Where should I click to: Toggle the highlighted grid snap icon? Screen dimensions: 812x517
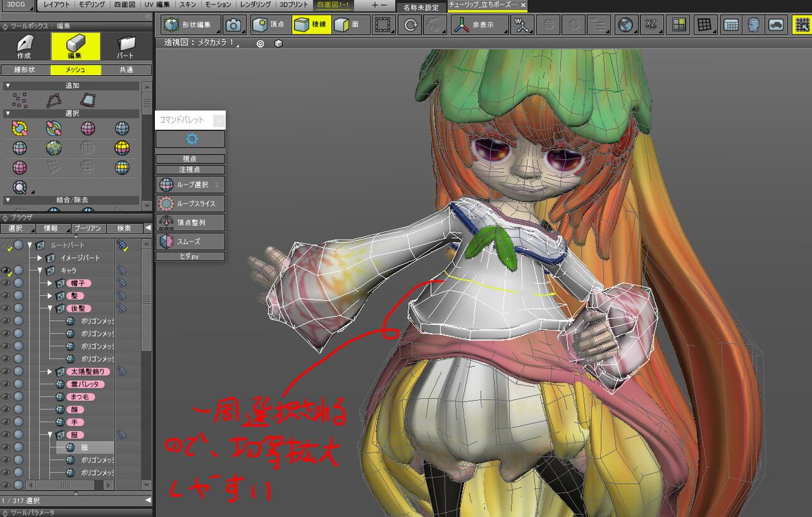(x=802, y=25)
